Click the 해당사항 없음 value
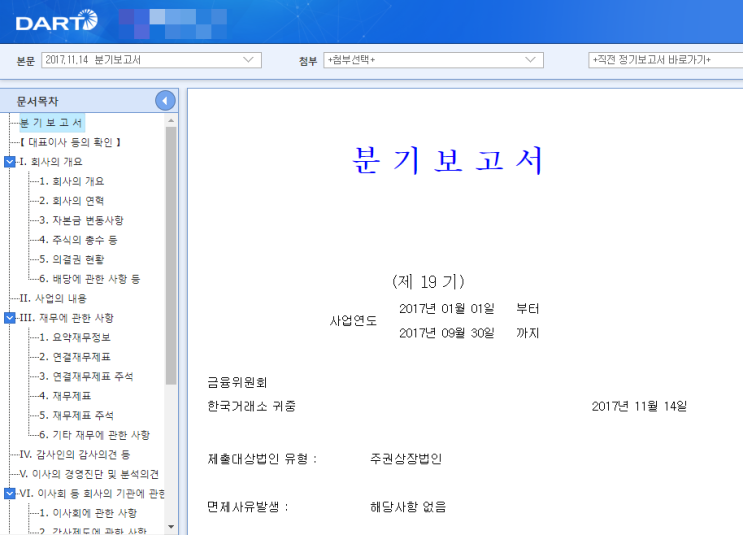Viewport: 743px width, 535px height. pyautogui.click(x=408, y=507)
